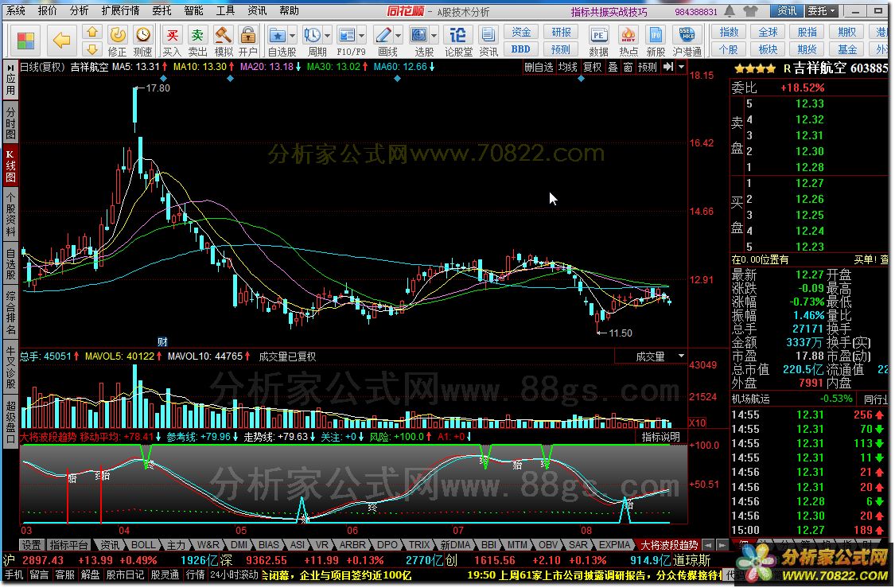Click the shirt skin icon in title bar
895x588 pixels.
750,11
